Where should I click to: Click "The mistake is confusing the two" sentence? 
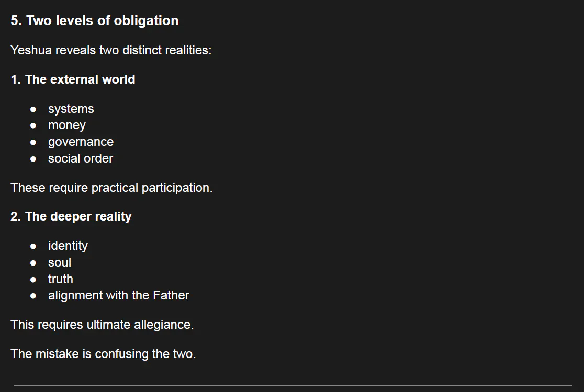pyautogui.click(x=103, y=354)
